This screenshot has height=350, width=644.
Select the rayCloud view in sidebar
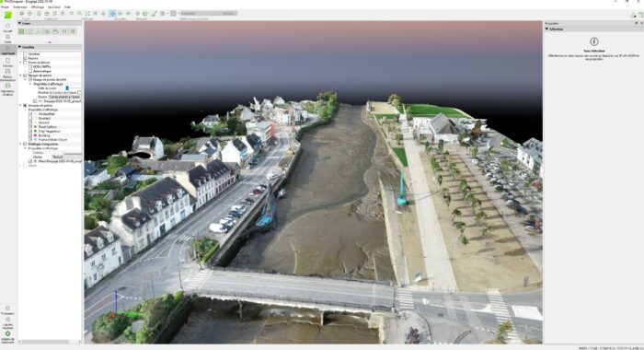coord(7,50)
